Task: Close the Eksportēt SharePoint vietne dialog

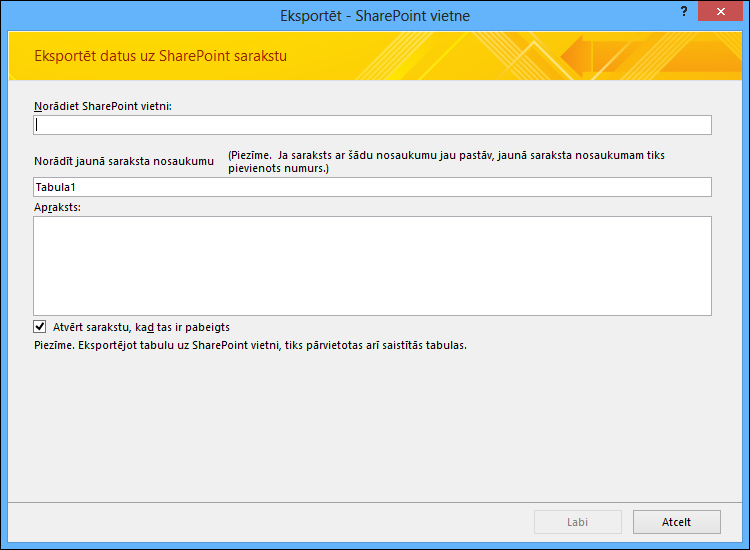Action: (x=720, y=11)
